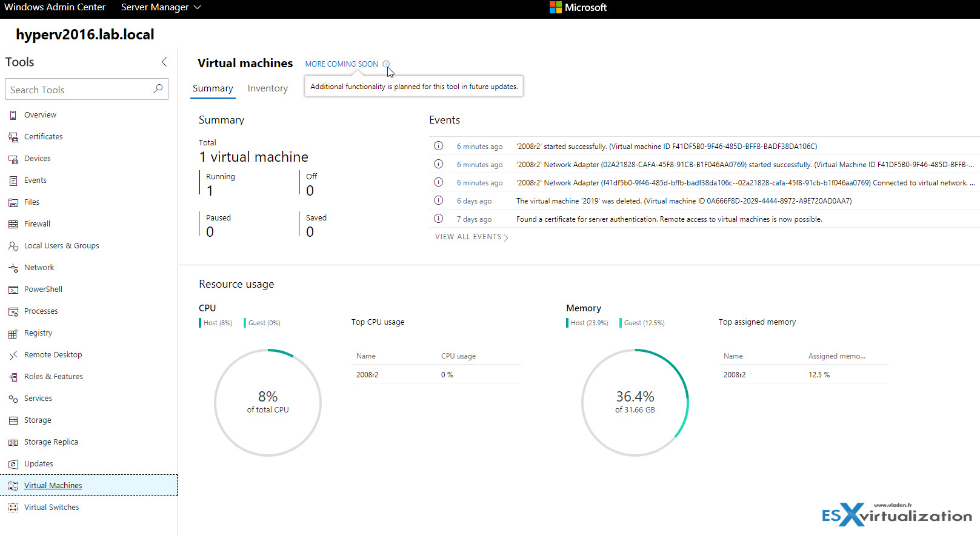980x536 pixels.
Task: Click the Remote Desktop tool icon
Action: coord(13,355)
